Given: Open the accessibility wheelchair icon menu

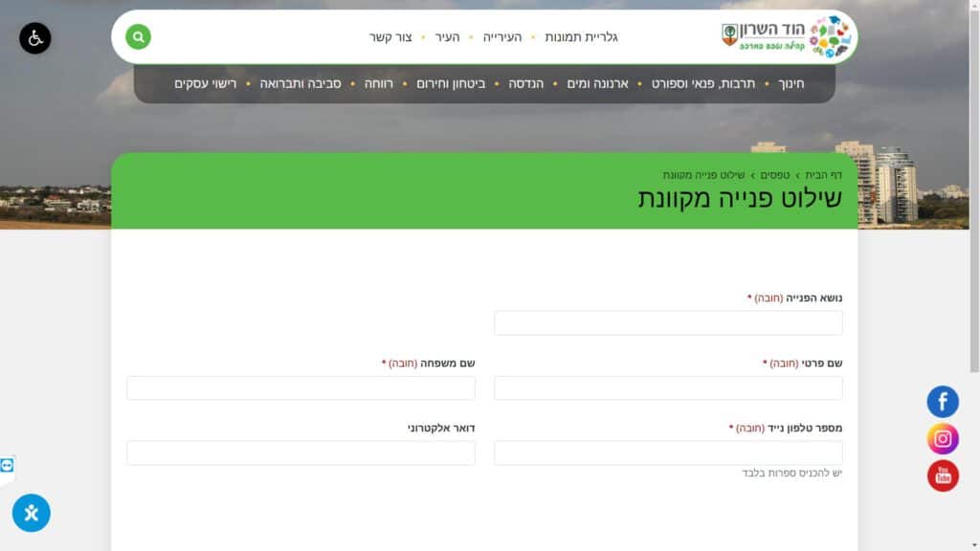Looking at the screenshot, I should [x=35, y=38].
